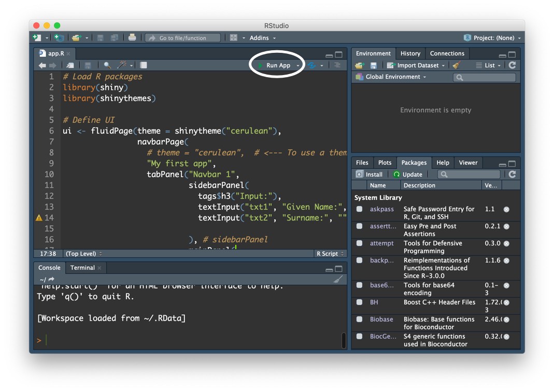
Task: Change the R Script file type
Action: click(330, 254)
